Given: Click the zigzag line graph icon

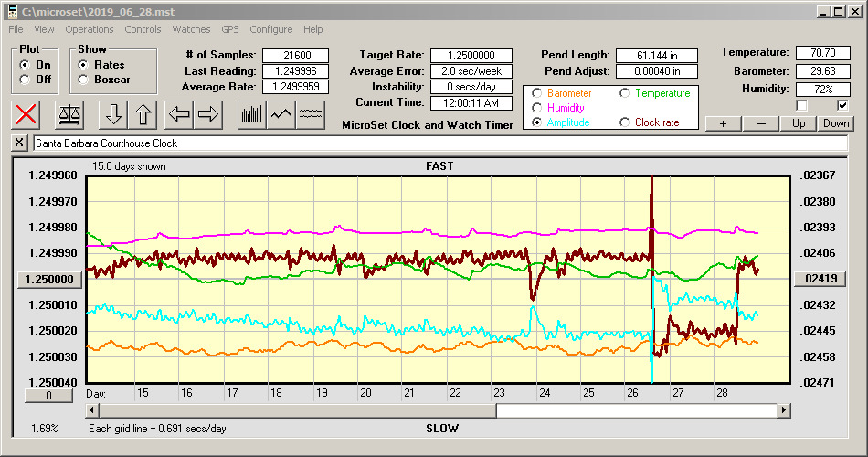Looking at the screenshot, I should 281,114.
